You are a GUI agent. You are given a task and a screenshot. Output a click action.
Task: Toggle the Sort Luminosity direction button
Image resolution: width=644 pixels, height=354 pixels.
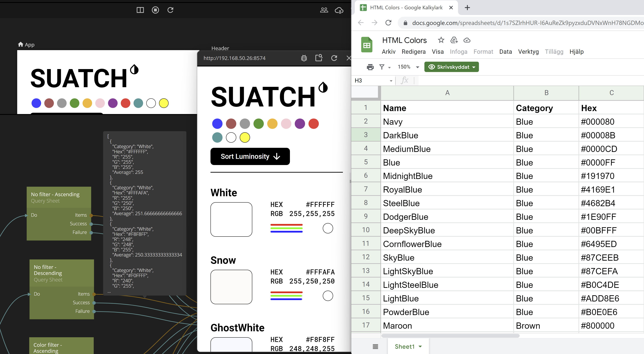tap(250, 156)
